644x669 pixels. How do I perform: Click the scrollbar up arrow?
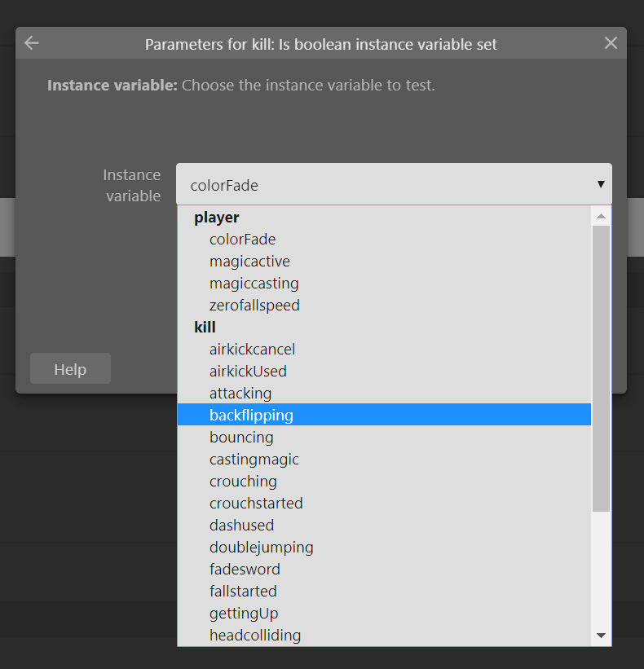click(x=601, y=216)
